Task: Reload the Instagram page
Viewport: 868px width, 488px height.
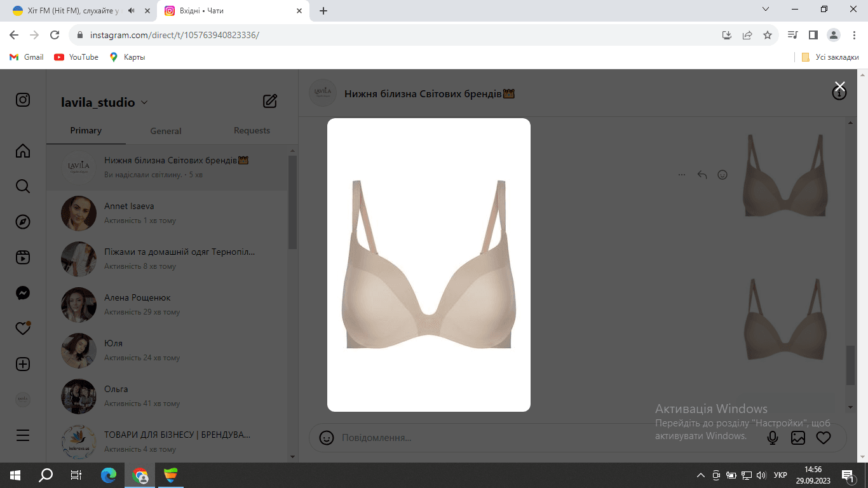Action: coord(55,35)
